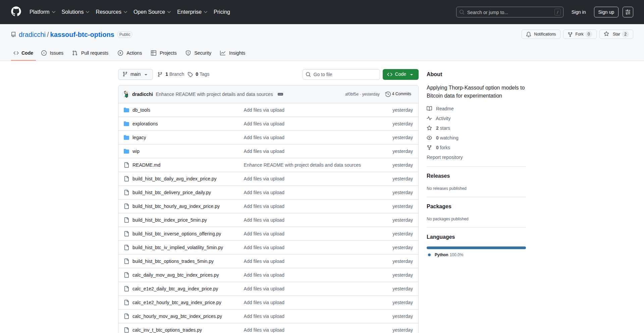The height and width of the screenshot is (333, 644).
Task: Open the Insights tab
Action: [x=233, y=53]
